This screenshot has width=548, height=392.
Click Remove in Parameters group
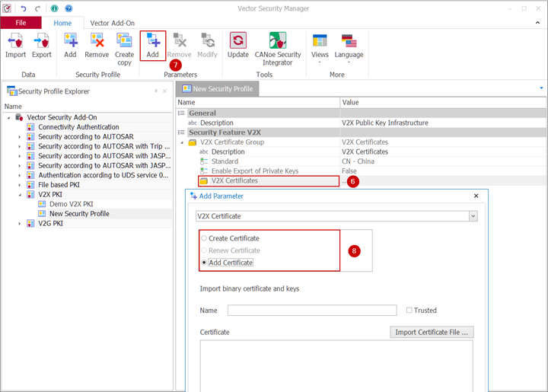click(180, 46)
